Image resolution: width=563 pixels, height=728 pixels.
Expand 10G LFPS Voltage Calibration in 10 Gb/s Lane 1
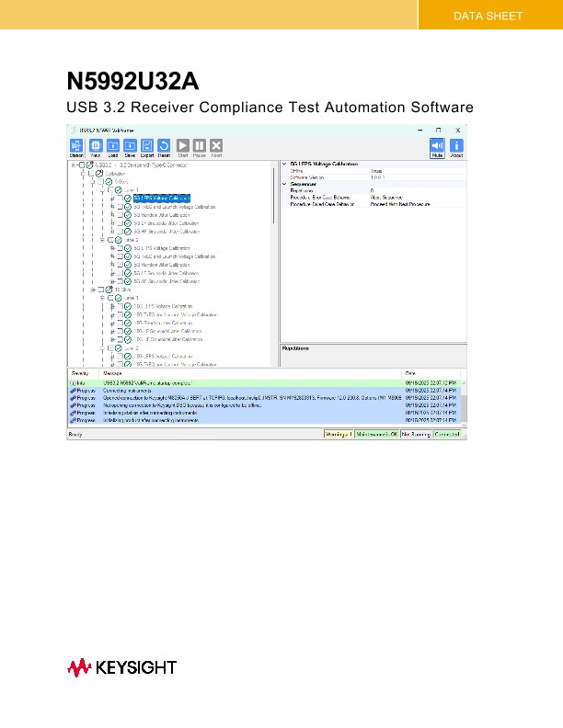[x=112, y=306]
